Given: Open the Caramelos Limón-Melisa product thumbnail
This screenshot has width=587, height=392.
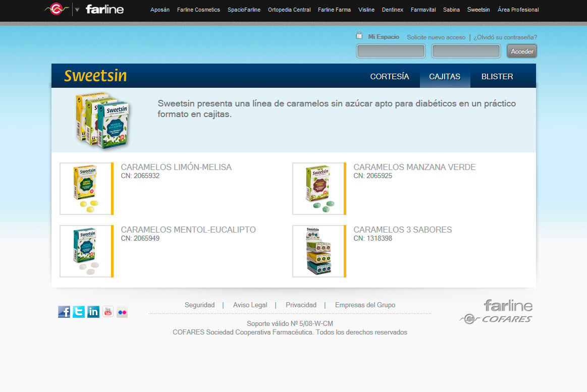Looking at the screenshot, I should pos(86,189).
